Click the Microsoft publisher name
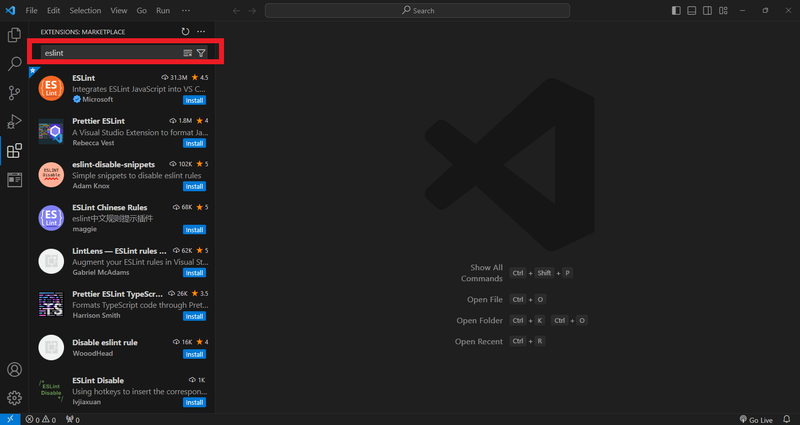Screen dimensions: 800x425 [x=97, y=99]
